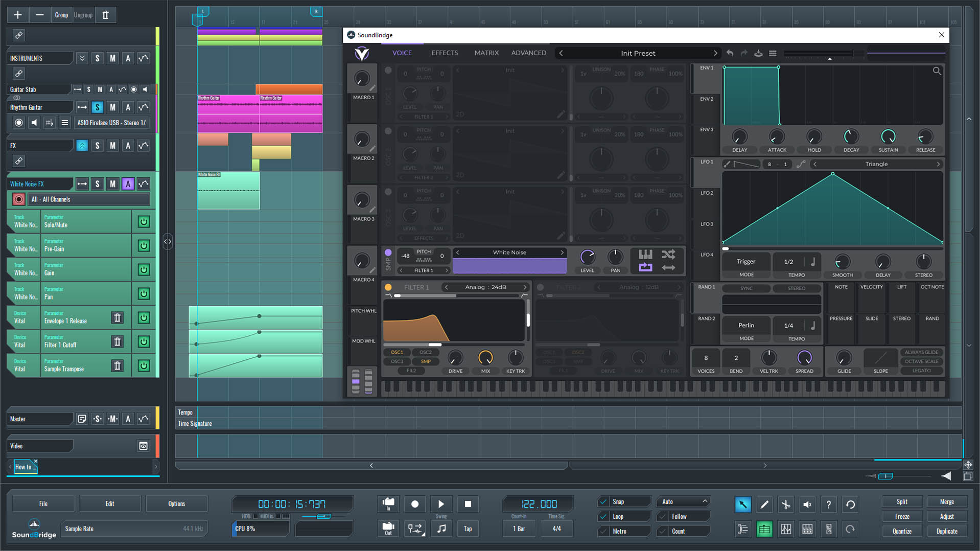Expand the FX group track
The height and width of the screenshot is (551, 980).
[x=82, y=146]
